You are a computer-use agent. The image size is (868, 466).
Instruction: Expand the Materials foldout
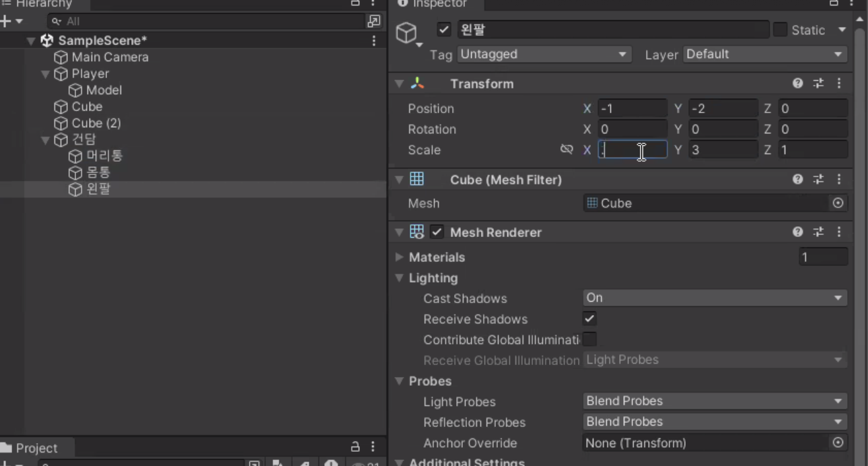tap(400, 257)
